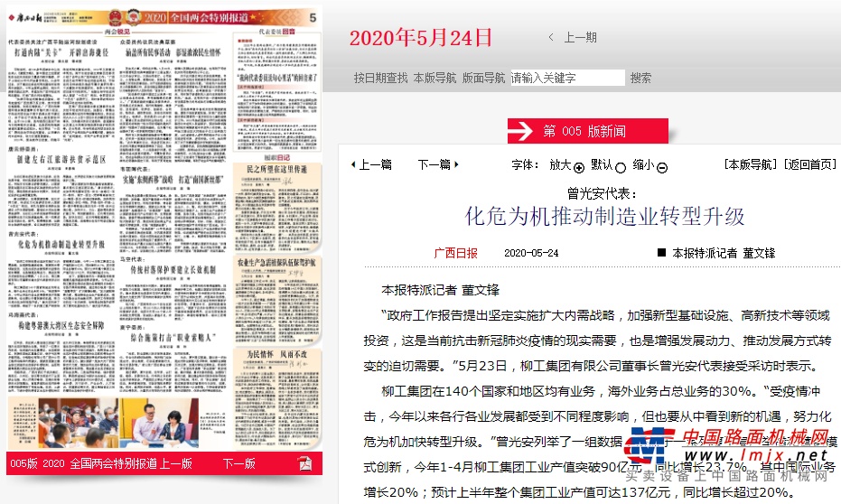This screenshot has height=504, width=841.
Task: Go to previous issue 上一期
Action: tap(580, 37)
